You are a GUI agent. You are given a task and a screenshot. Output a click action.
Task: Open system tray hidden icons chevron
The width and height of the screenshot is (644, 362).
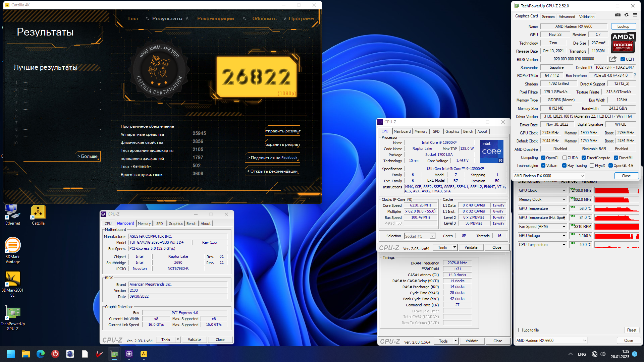click(x=570, y=354)
